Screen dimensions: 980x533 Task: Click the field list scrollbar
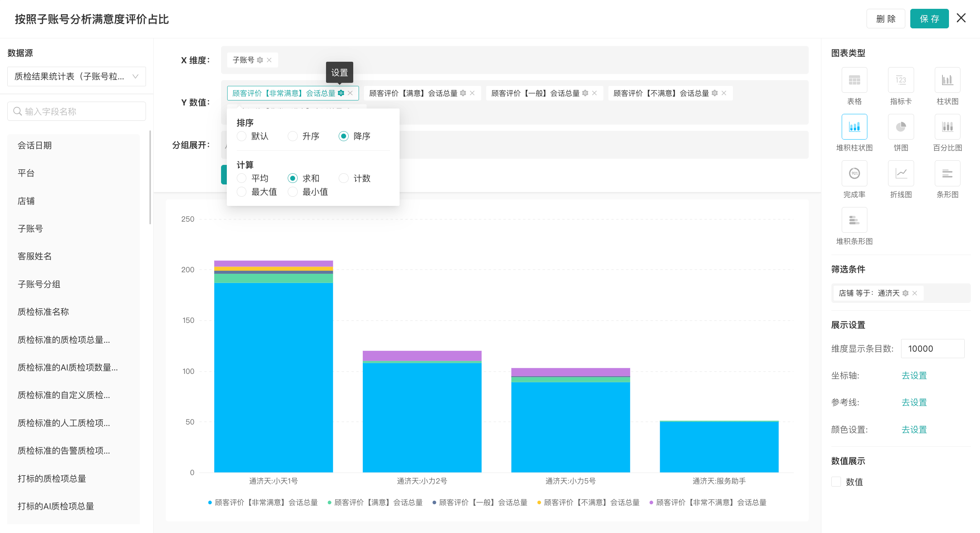click(150, 177)
